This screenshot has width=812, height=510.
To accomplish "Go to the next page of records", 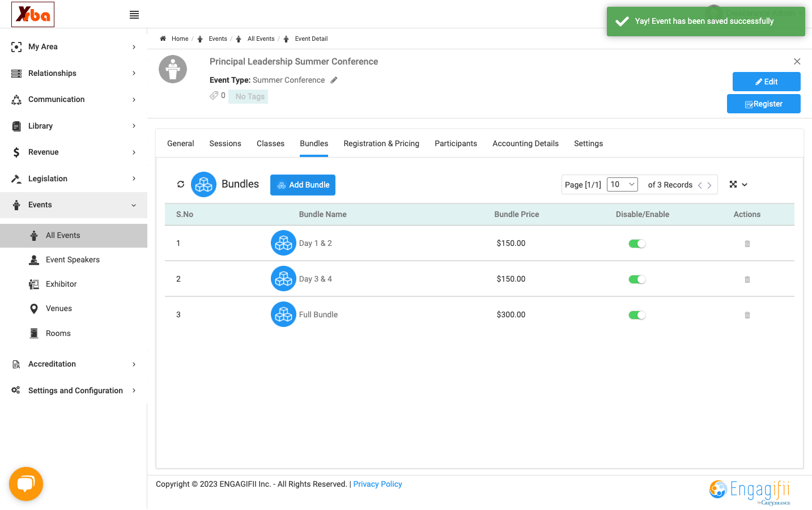I will (709, 185).
